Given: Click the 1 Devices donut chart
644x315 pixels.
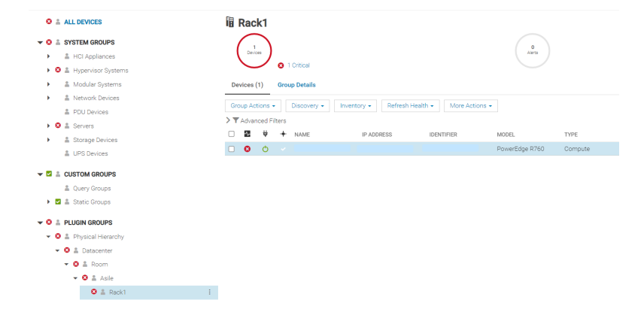Looking at the screenshot, I should [x=254, y=50].
